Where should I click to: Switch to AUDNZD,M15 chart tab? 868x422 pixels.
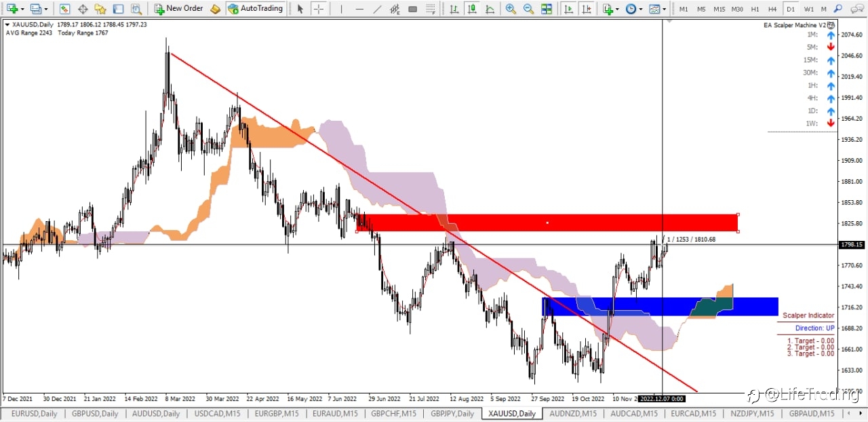pos(573,413)
